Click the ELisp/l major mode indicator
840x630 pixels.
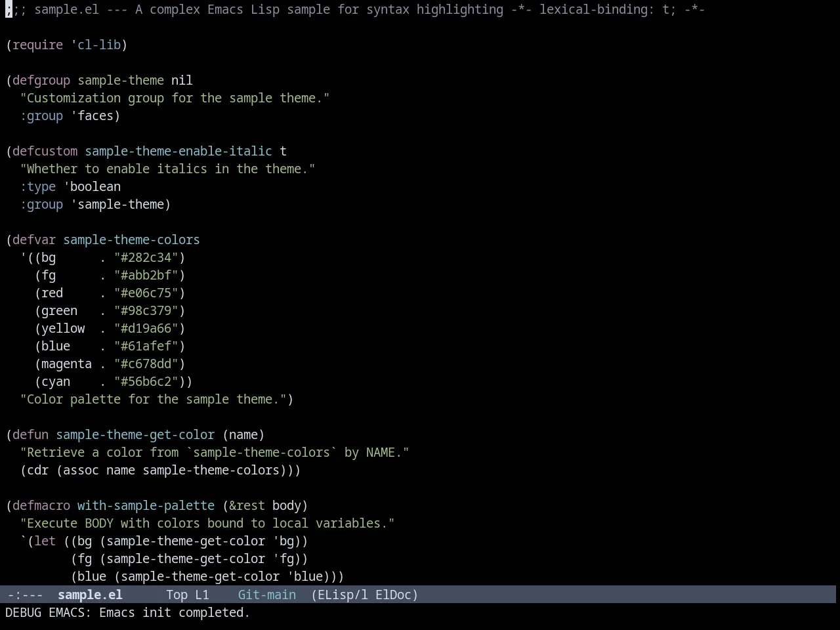(x=343, y=595)
